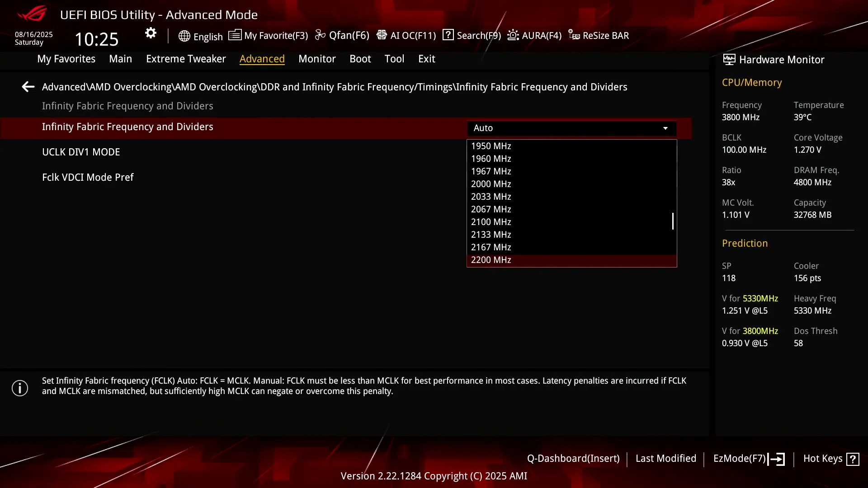Image resolution: width=868 pixels, height=488 pixels.
Task: Click the info icon beside help text
Action: click(20, 388)
